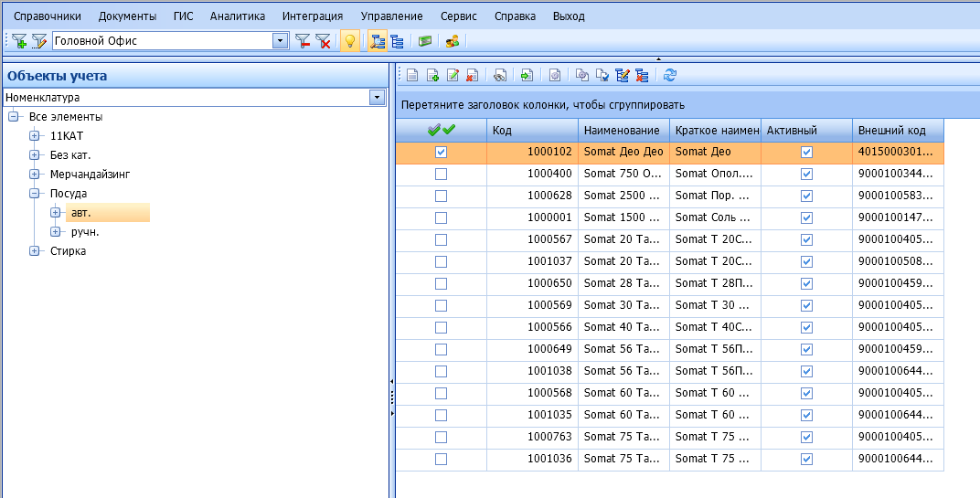Click the delete record red X icon
Image resolution: width=980 pixels, height=498 pixels.
point(472,76)
